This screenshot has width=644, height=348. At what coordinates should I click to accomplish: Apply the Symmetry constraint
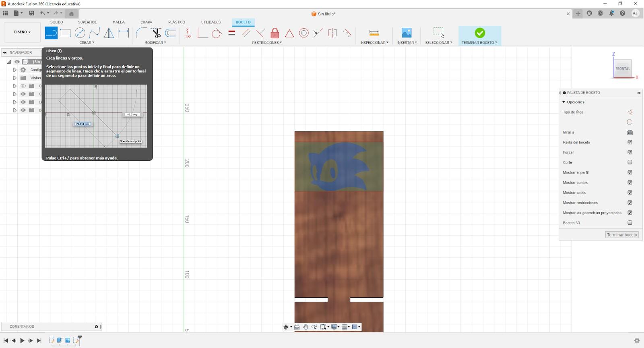point(332,33)
